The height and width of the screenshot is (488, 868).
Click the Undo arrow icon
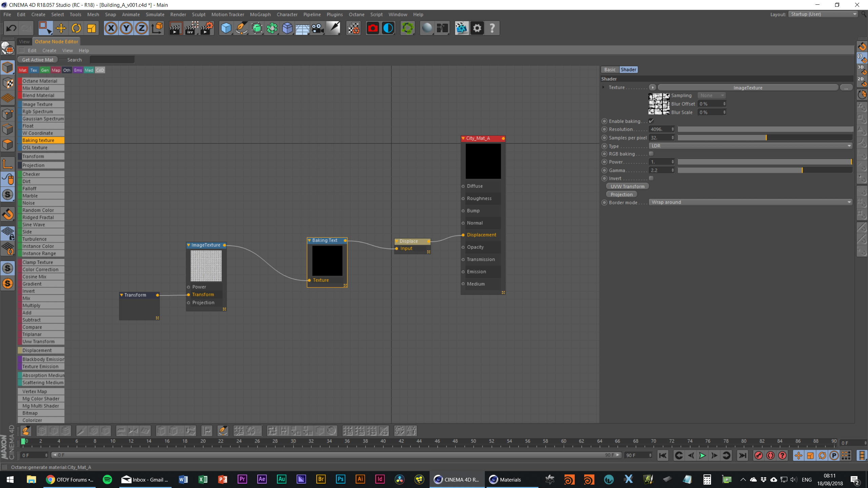coord(11,28)
